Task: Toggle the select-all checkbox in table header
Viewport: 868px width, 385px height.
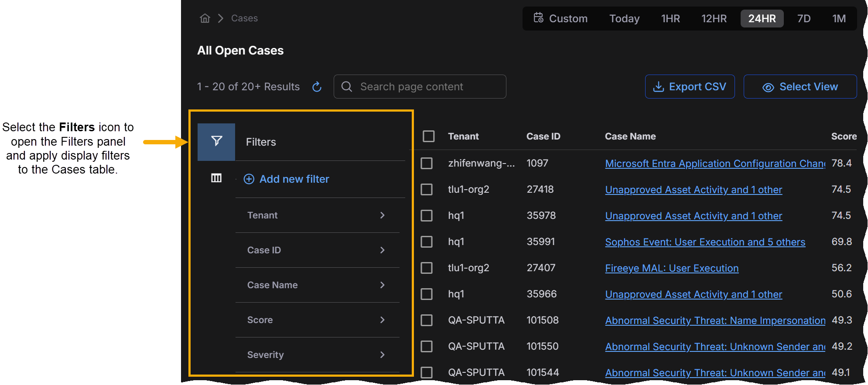Action: click(428, 136)
